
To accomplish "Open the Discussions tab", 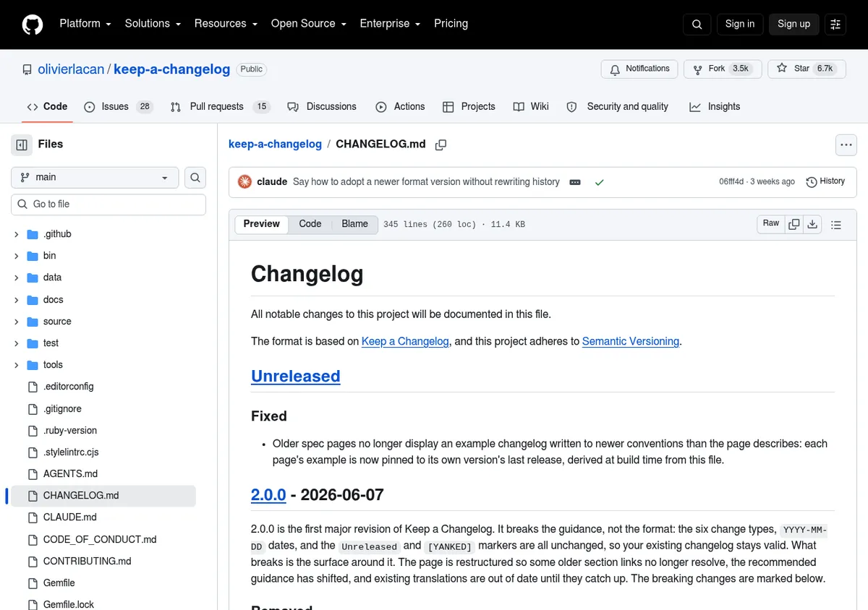I will [x=322, y=107].
